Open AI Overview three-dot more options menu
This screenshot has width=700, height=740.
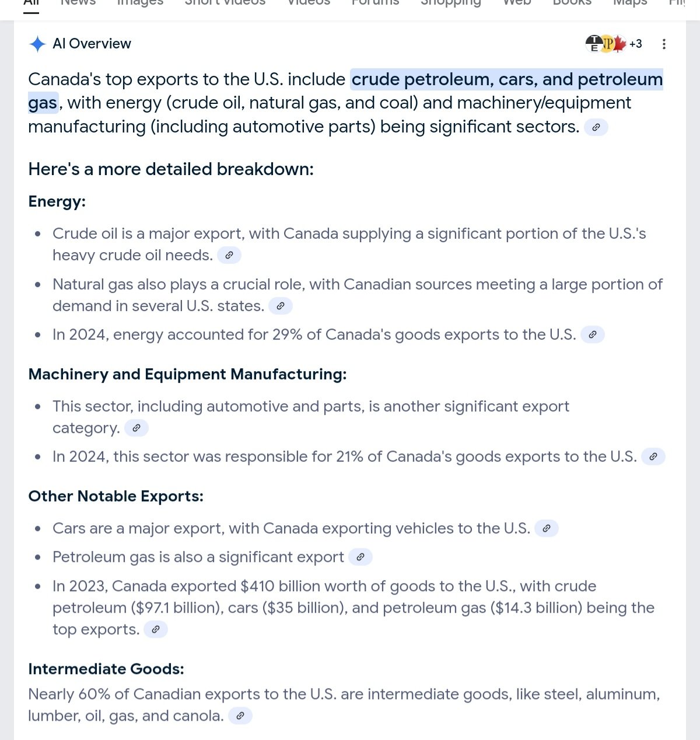(x=664, y=44)
